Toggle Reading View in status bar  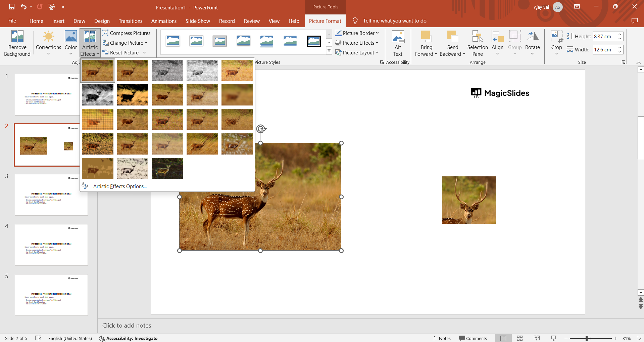537,338
